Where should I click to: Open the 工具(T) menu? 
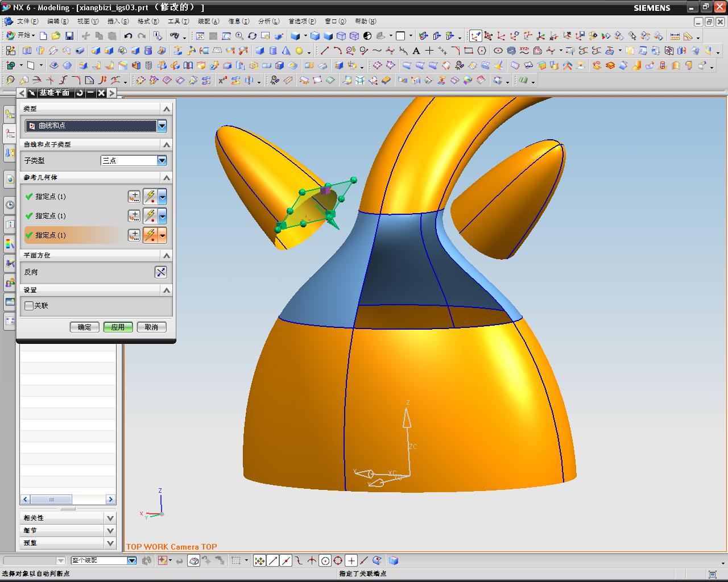(x=178, y=21)
